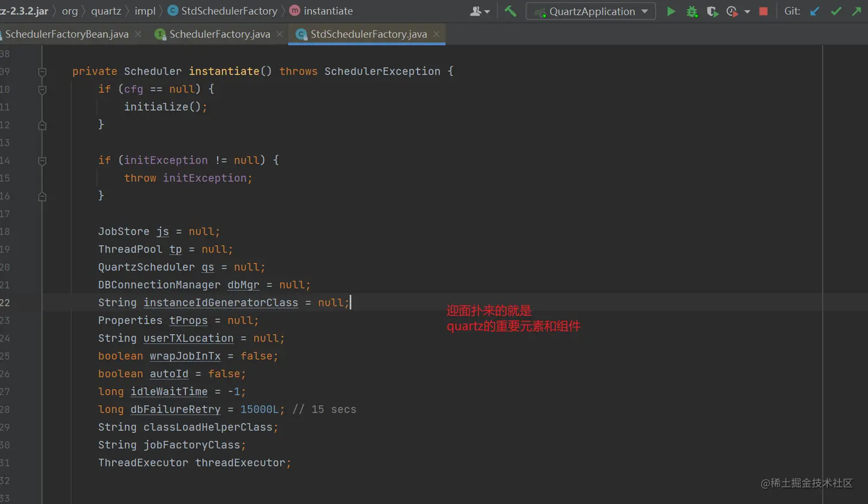Click the ThreadPool type name

pos(130,249)
